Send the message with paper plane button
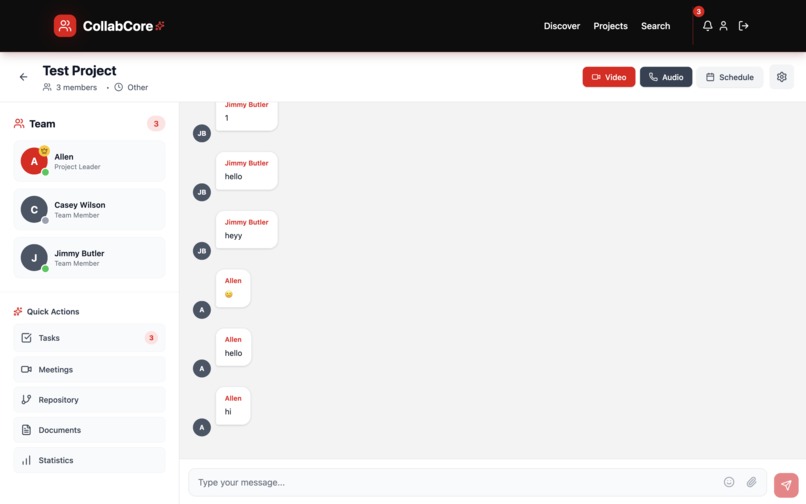The image size is (806, 504). (x=786, y=484)
